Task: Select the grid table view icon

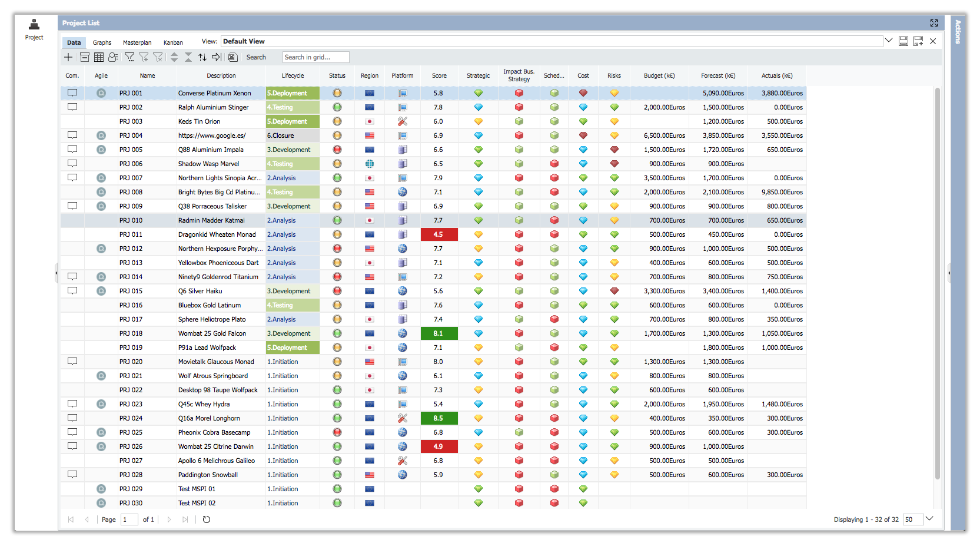Action: coord(99,57)
